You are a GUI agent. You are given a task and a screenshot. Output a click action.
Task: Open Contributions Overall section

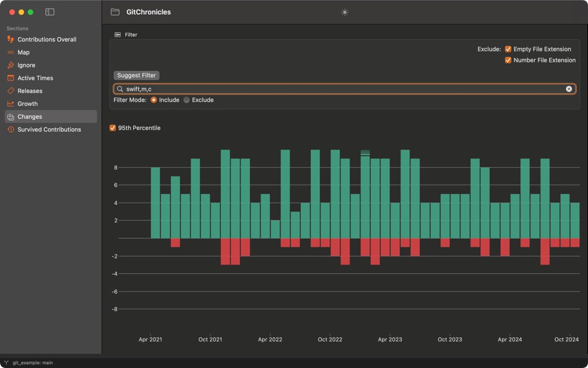tap(51, 40)
